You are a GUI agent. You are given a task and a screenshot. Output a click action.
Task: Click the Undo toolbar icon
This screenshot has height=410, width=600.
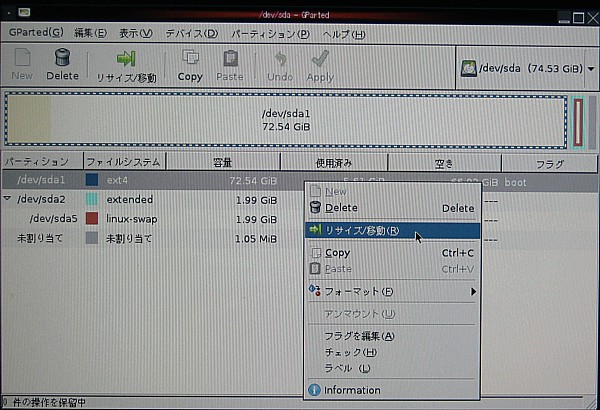pos(280,59)
